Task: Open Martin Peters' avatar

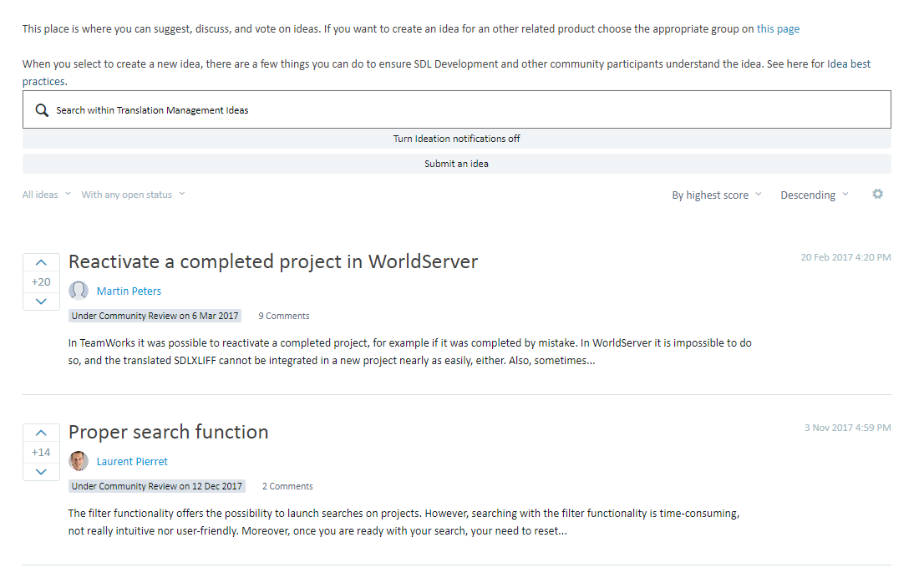Action: coord(79,291)
